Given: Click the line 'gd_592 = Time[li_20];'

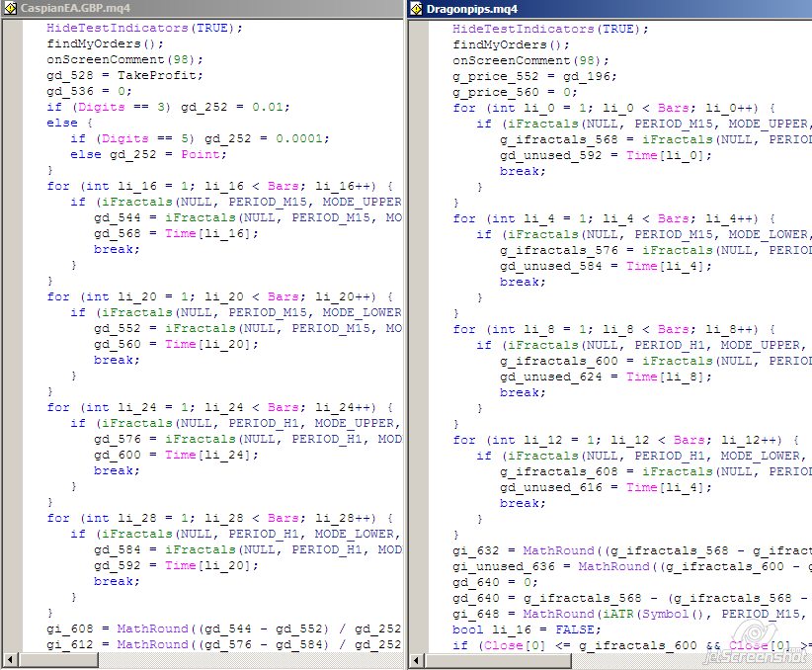Looking at the screenshot, I should click(x=176, y=565).
